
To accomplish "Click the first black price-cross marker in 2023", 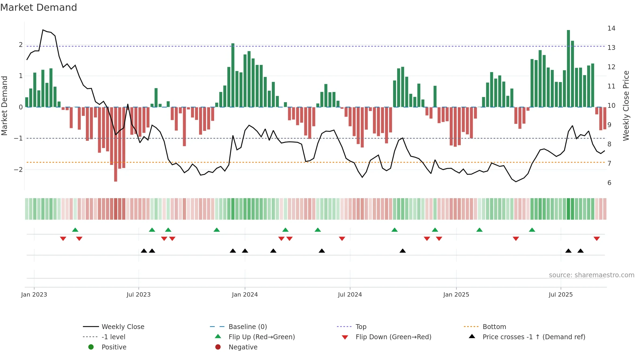I will click(x=144, y=251).
